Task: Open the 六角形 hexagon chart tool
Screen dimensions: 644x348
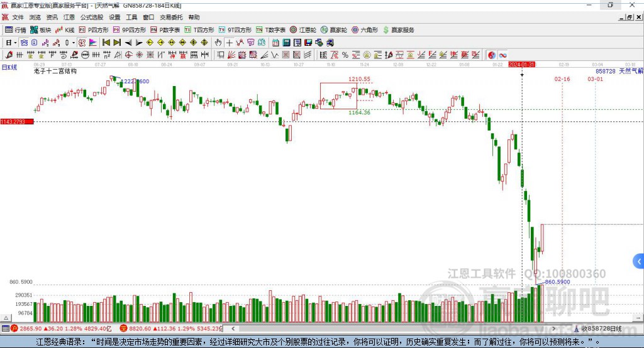Action: click(x=365, y=30)
